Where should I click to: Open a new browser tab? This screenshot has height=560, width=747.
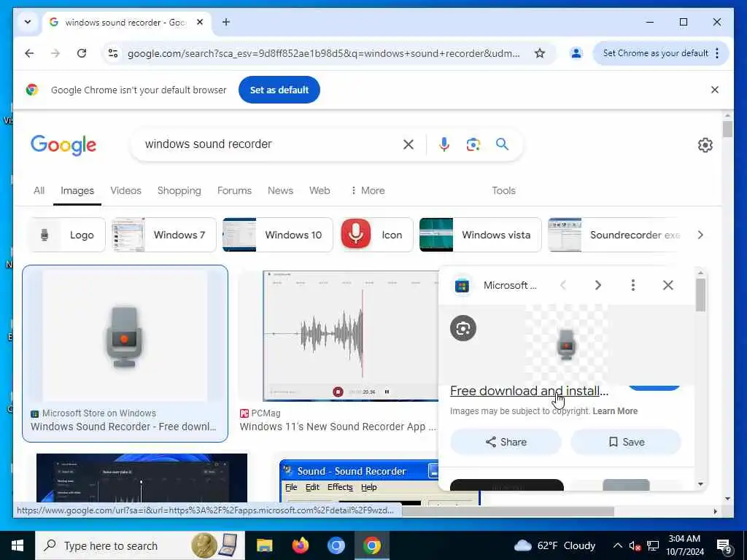coord(226,22)
